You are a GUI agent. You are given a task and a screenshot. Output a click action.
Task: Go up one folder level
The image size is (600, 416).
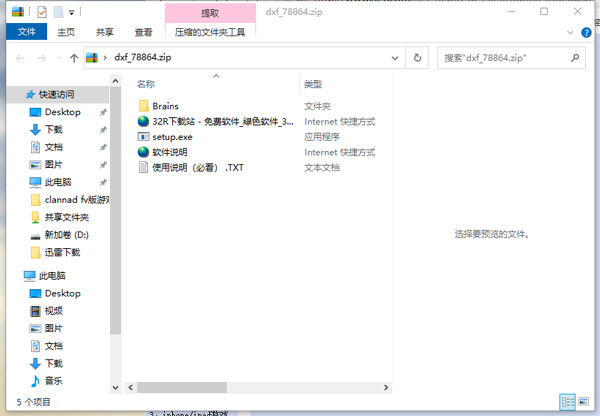[x=74, y=58]
